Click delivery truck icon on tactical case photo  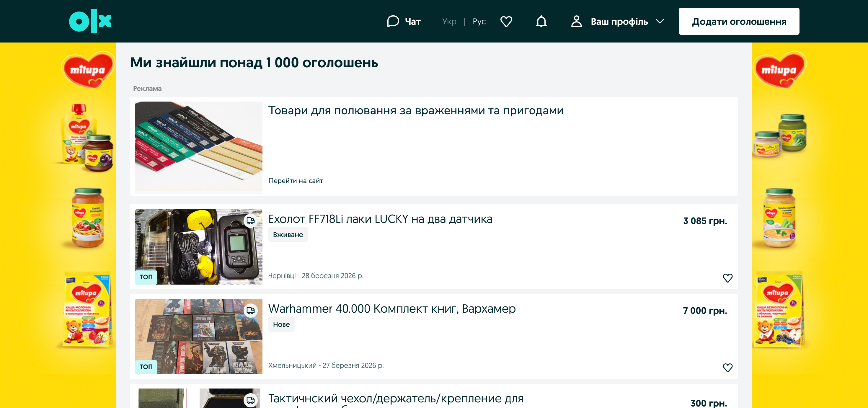coord(250,400)
